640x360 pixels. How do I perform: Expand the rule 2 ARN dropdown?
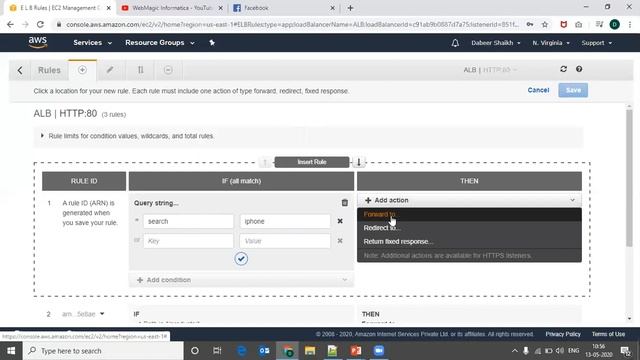[x=102, y=314]
